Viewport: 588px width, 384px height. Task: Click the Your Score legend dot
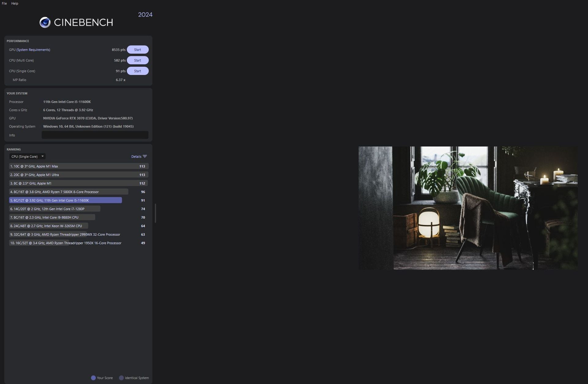click(x=93, y=378)
